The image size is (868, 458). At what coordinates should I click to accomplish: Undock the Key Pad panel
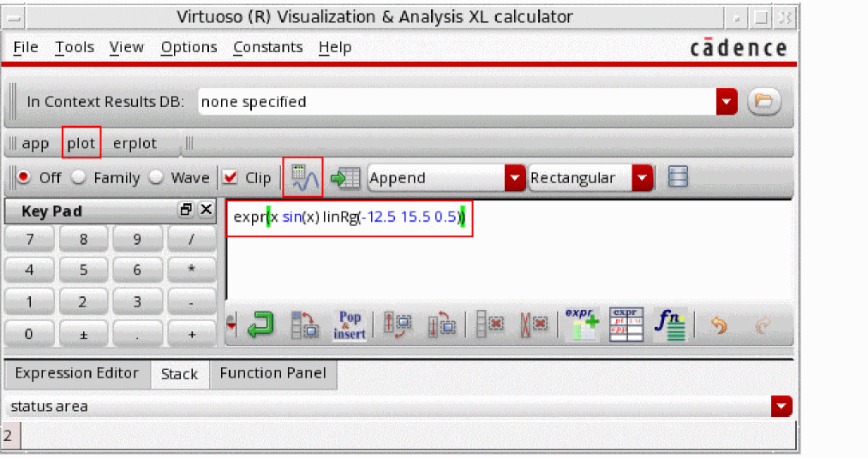point(185,210)
